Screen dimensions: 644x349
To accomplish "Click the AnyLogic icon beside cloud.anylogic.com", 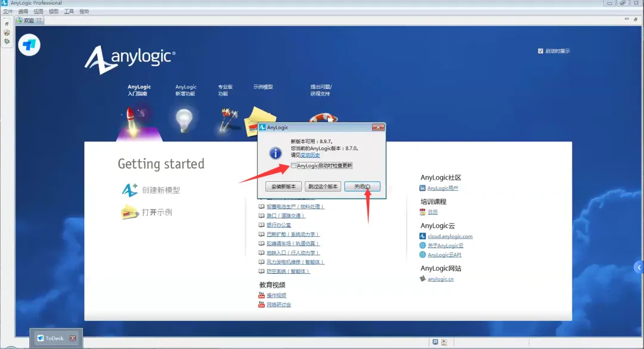I will pyautogui.click(x=422, y=236).
